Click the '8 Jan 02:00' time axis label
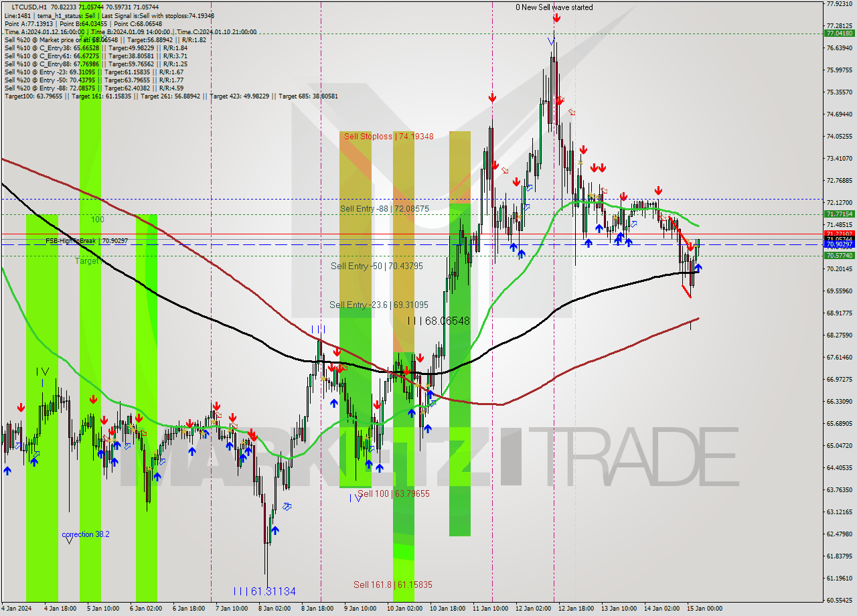Screen dimensions: 857x616 point(275,609)
